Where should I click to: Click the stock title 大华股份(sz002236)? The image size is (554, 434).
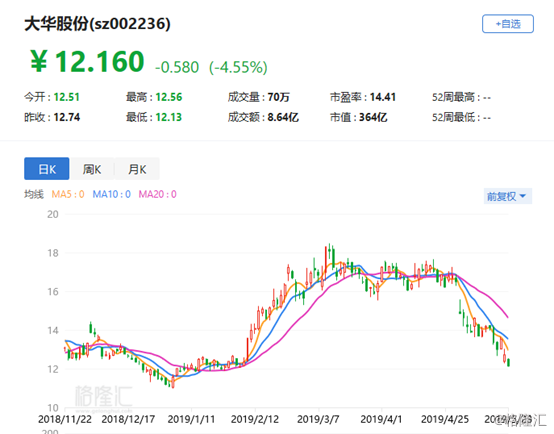point(97,24)
